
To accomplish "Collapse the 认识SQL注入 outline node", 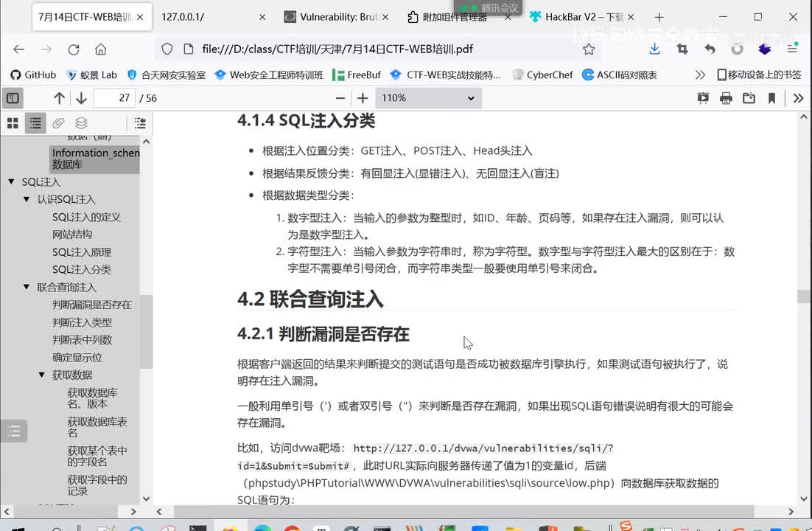I will tap(27, 199).
